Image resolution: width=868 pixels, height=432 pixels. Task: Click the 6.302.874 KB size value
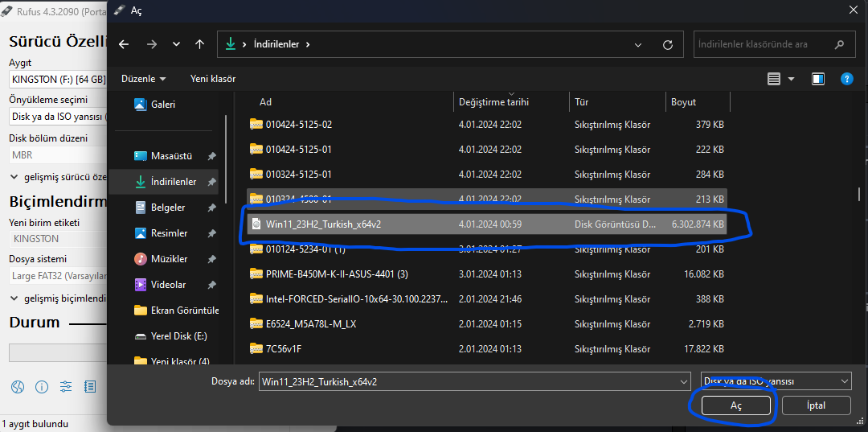[x=698, y=224]
